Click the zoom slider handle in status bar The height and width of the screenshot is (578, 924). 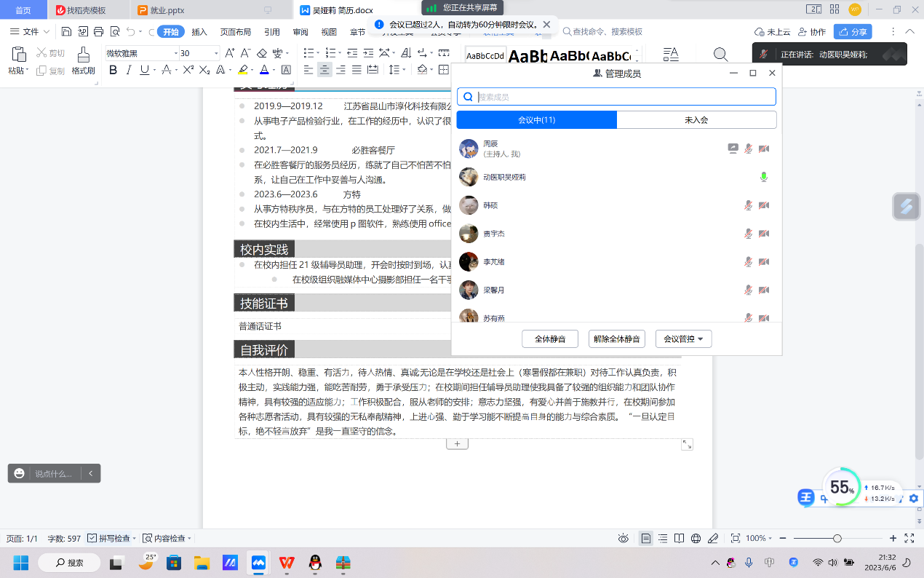837,538
